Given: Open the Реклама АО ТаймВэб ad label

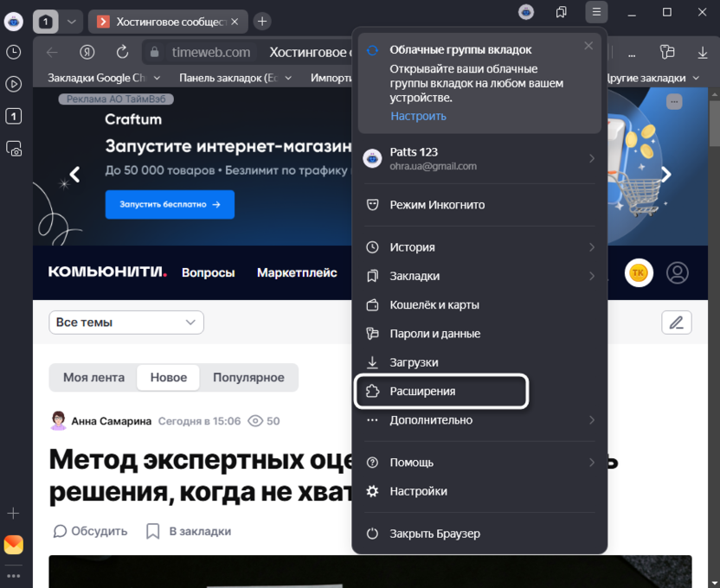Looking at the screenshot, I should (116, 99).
